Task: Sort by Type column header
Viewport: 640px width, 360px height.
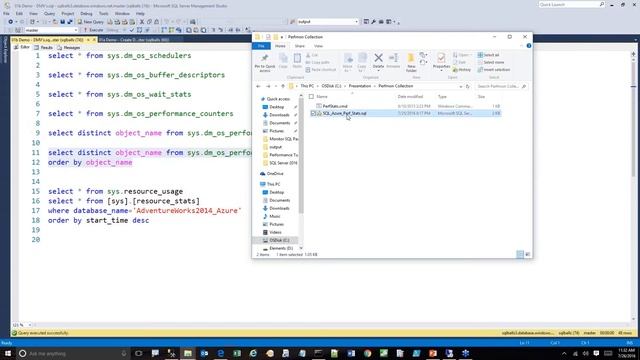Action: (x=442, y=97)
